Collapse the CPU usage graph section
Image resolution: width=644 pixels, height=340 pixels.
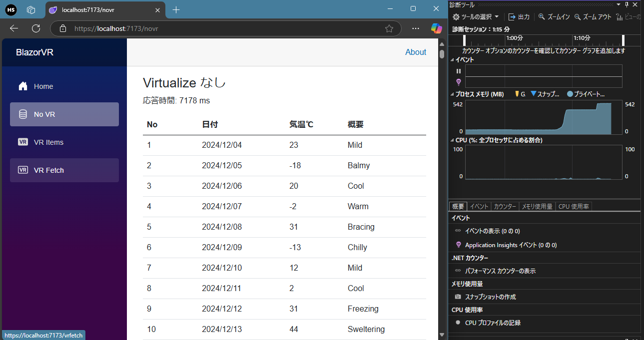tap(453, 140)
